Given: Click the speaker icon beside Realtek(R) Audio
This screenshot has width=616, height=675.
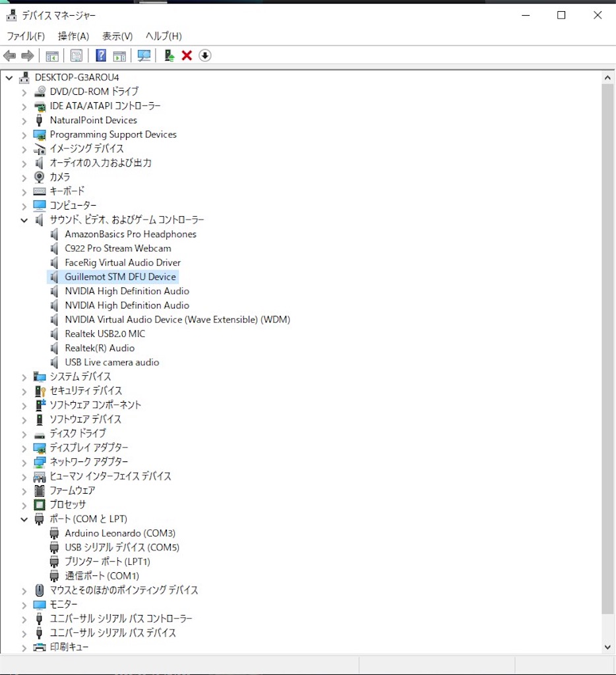Looking at the screenshot, I should (x=54, y=348).
